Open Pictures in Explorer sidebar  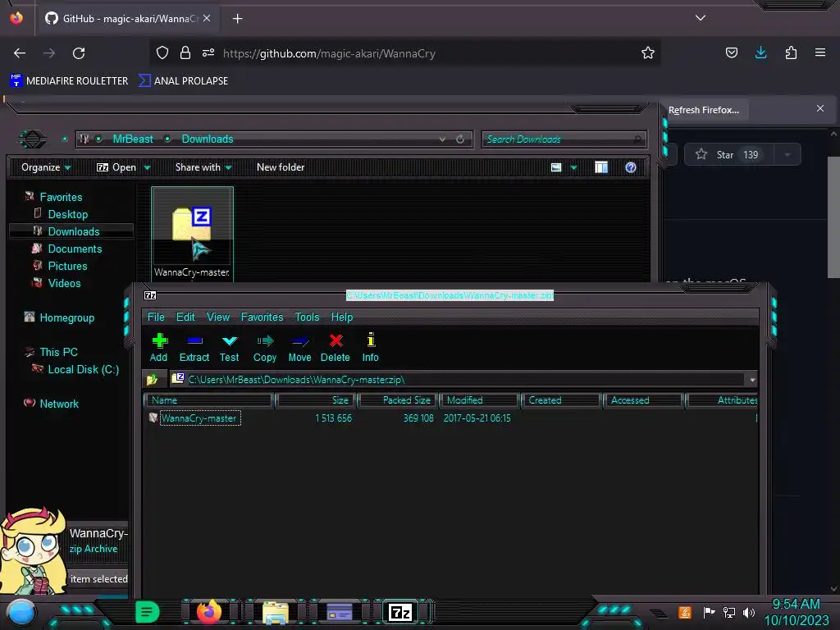pyautogui.click(x=67, y=266)
